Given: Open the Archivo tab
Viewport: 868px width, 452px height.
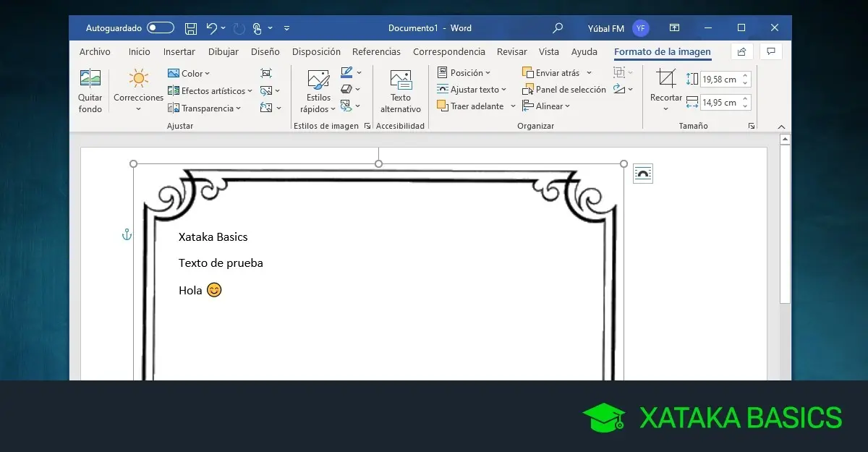Looking at the screenshot, I should pyautogui.click(x=95, y=51).
